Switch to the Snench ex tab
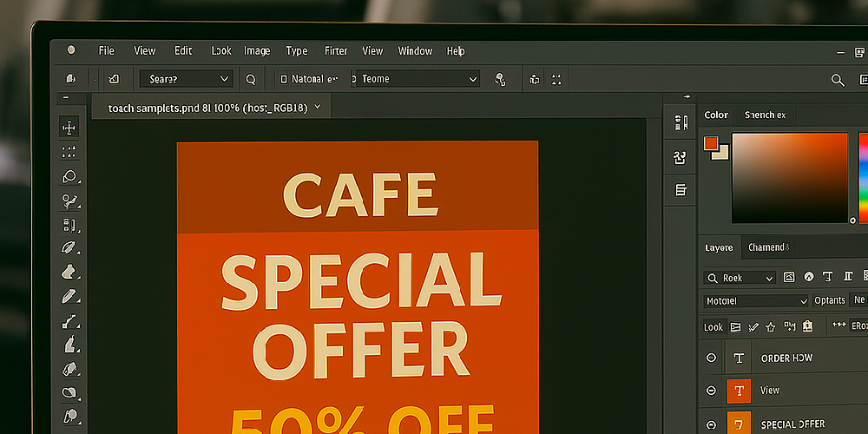 coord(765,115)
